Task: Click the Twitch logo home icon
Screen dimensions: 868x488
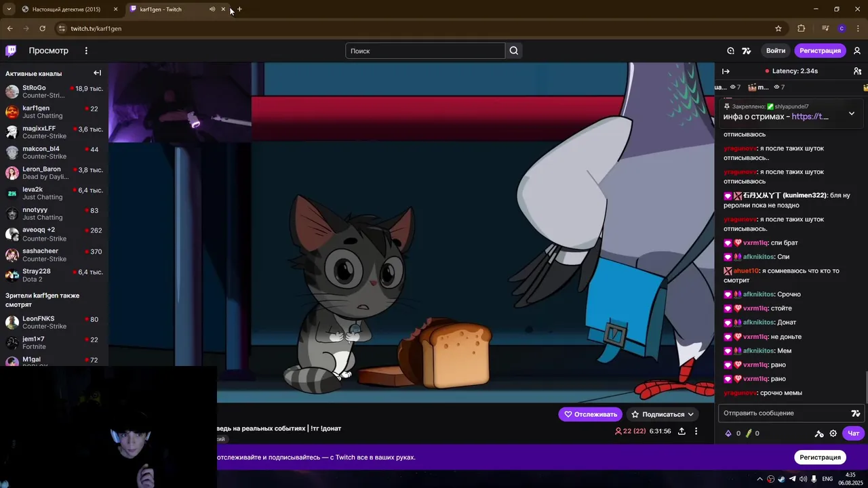Action: point(11,51)
